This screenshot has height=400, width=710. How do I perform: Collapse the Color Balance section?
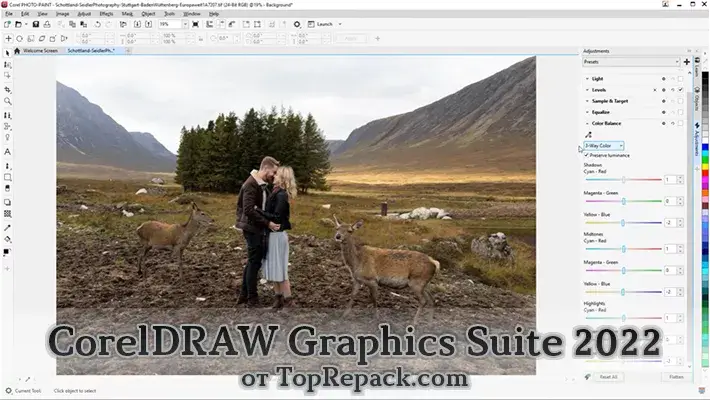pyautogui.click(x=587, y=123)
